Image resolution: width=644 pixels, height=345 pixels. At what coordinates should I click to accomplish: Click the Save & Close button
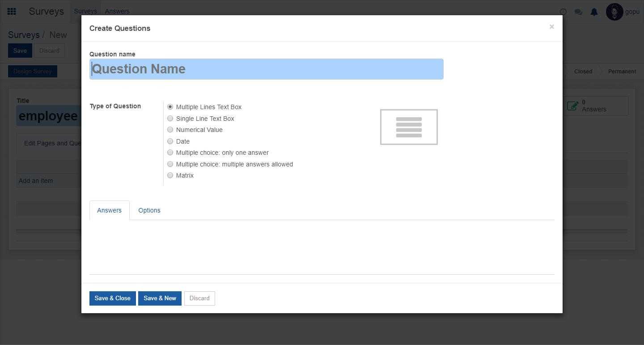(x=112, y=298)
